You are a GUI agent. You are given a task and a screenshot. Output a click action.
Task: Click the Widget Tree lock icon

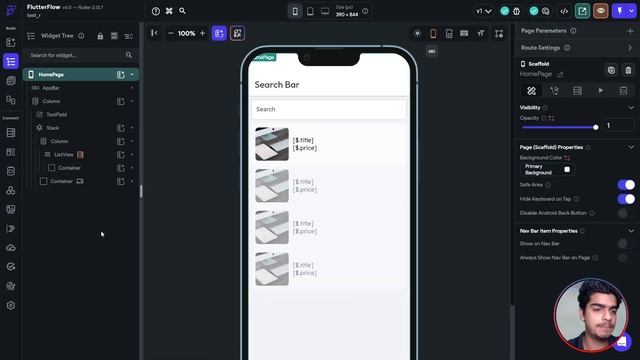click(100, 36)
